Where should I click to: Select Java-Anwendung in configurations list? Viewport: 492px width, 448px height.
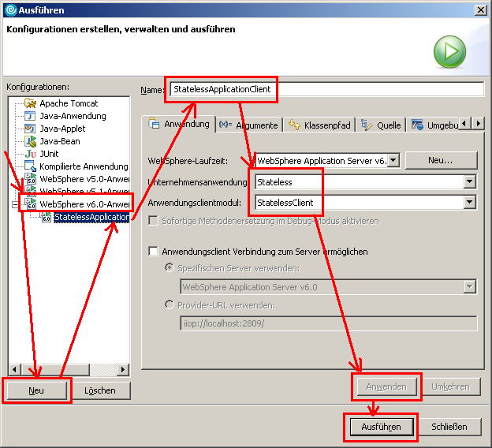[x=73, y=116]
